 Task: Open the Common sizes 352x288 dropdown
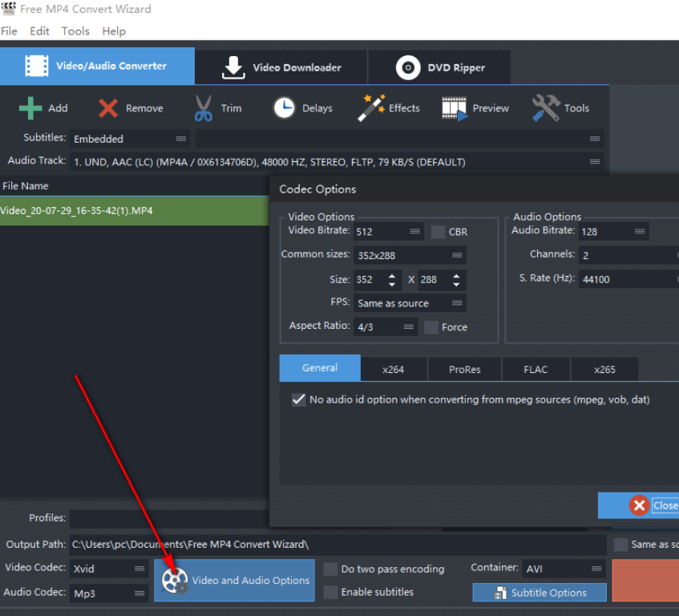[x=410, y=255]
